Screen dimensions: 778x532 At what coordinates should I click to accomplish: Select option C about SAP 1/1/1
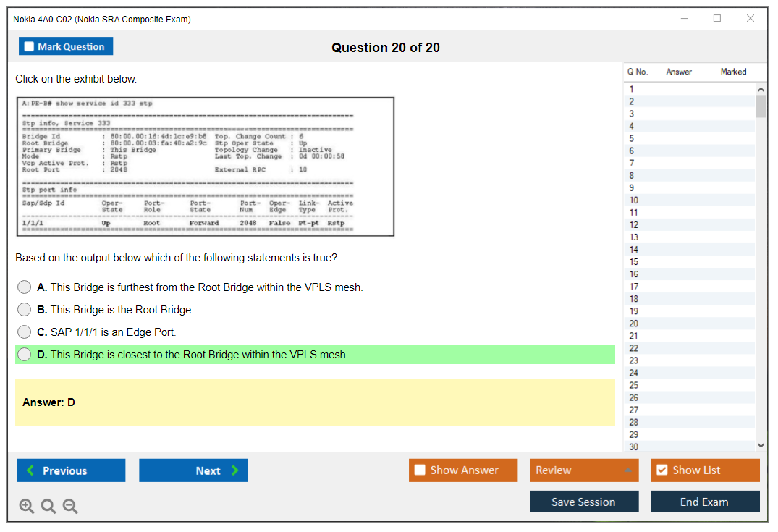[25, 332]
